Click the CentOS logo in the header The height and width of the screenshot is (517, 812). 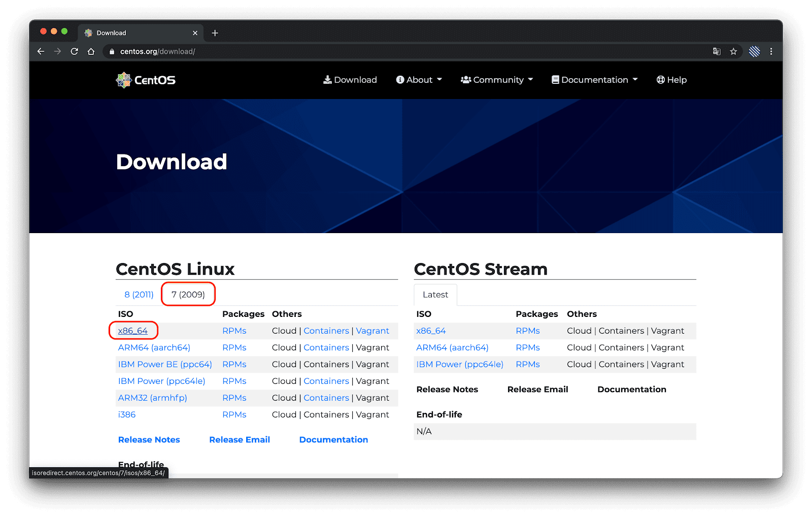pyautogui.click(x=146, y=80)
